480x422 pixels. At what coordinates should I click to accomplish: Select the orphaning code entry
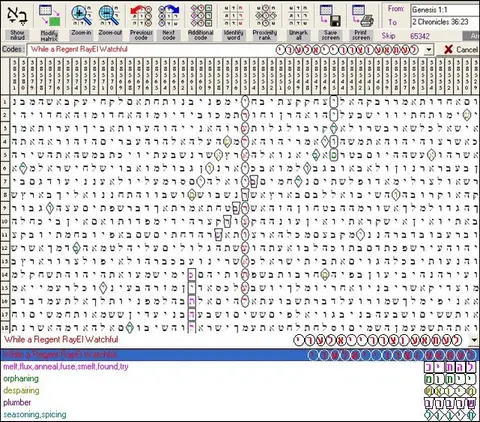(21, 379)
